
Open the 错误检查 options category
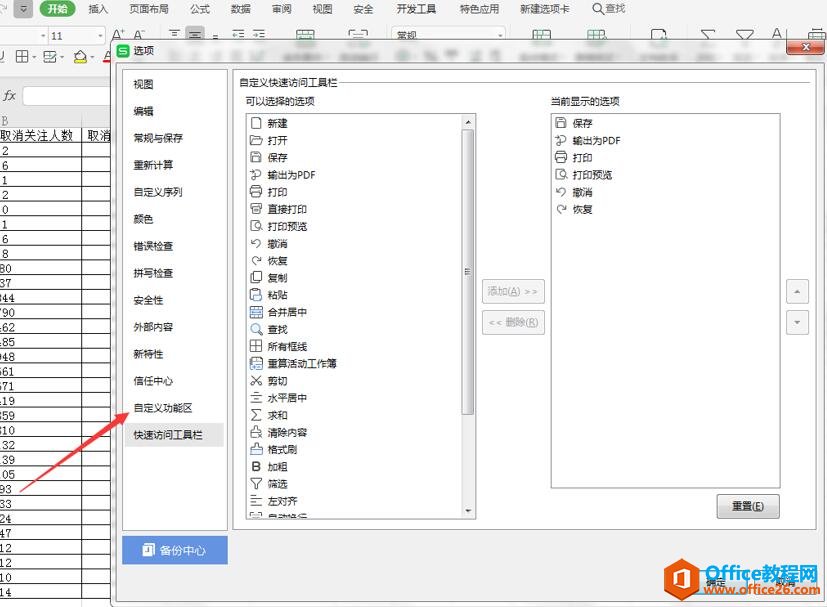coord(153,246)
